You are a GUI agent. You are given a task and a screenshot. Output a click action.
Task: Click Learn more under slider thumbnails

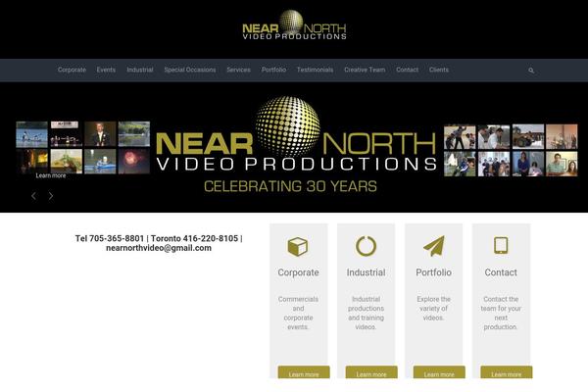[x=51, y=175]
